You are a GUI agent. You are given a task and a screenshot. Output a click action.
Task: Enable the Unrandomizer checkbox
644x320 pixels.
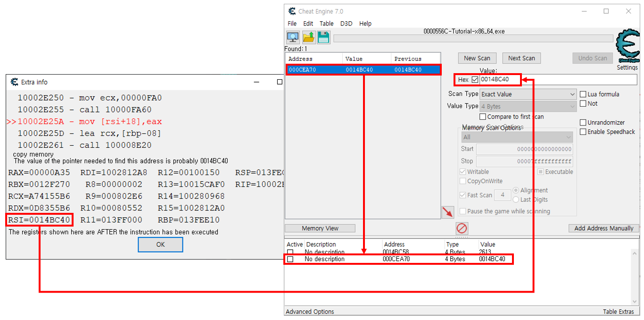[x=583, y=123]
